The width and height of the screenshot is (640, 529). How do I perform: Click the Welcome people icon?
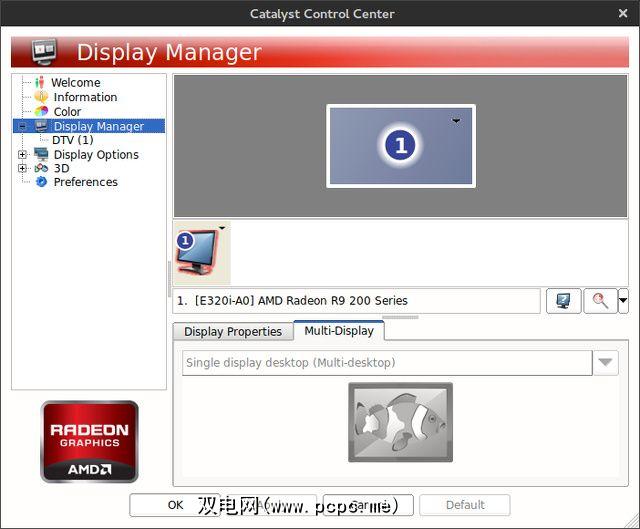tap(39, 82)
